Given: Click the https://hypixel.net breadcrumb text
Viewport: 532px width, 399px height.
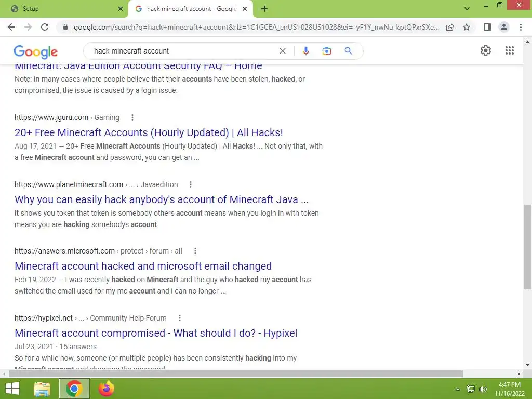Looking at the screenshot, I should pyautogui.click(x=44, y=318).
